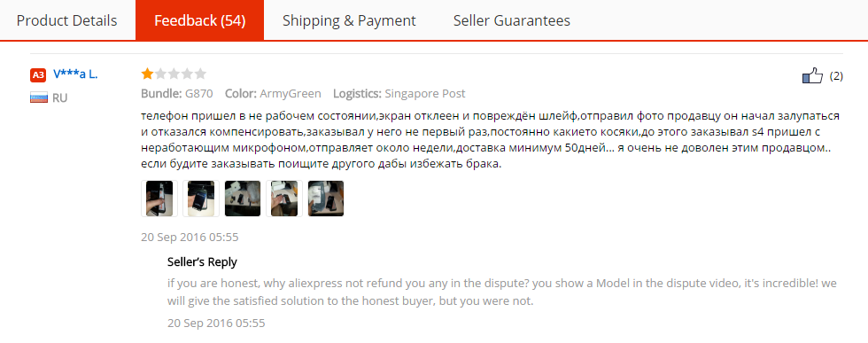Click the A3 buyer level badge
The width and height of the screenshot is (868, 343).
(x=37, y=74)
